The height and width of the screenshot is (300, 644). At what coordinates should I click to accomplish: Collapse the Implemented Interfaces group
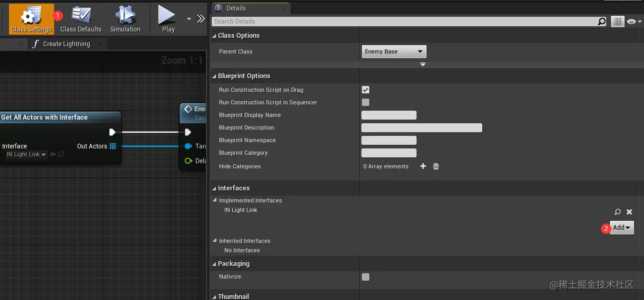pyautogui.click(x=215, y=200)
